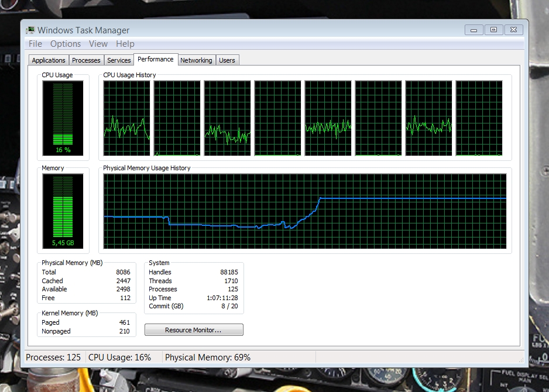Click the 'Kernel Memory (MB)' group label
The height and width of the screenshot is (392, 549).
(70, 313)
